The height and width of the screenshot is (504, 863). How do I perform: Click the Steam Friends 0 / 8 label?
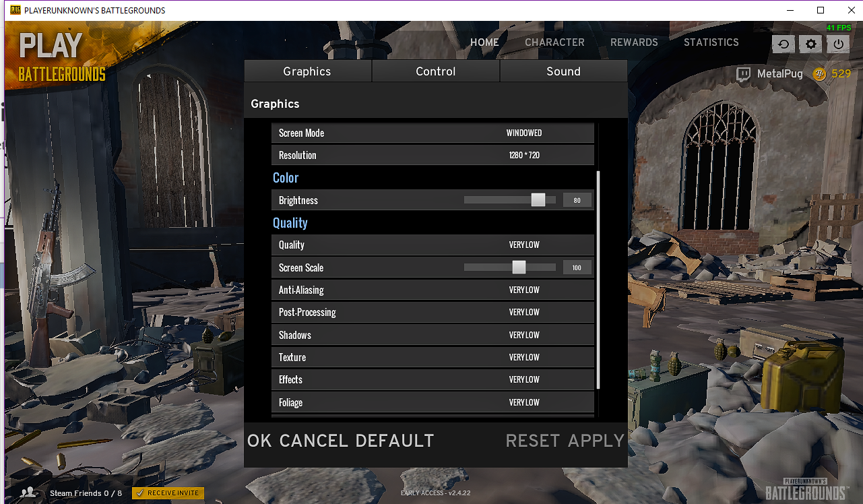[86, 493]
